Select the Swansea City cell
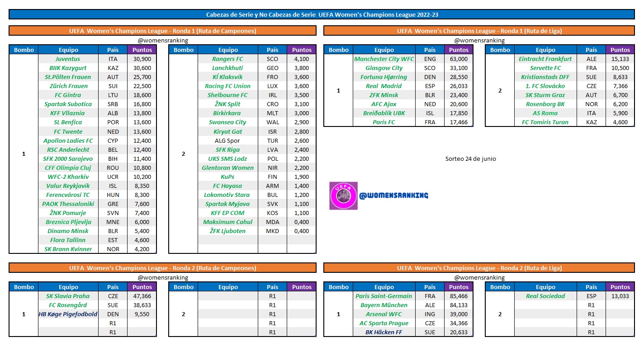This screenshot has height=346, width=644. click(228, 122)
